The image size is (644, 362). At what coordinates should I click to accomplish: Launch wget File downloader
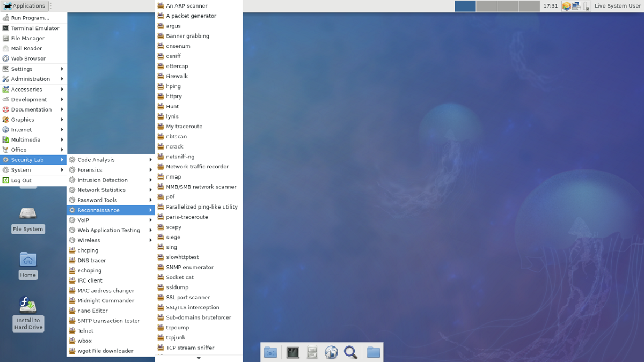tap(111, 351)
